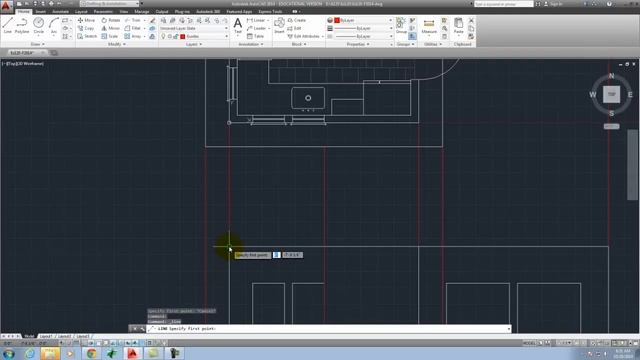Click the Text annotation tool
Screen dimensions: 640x360
pyautogui.click(x=238, y=26)
